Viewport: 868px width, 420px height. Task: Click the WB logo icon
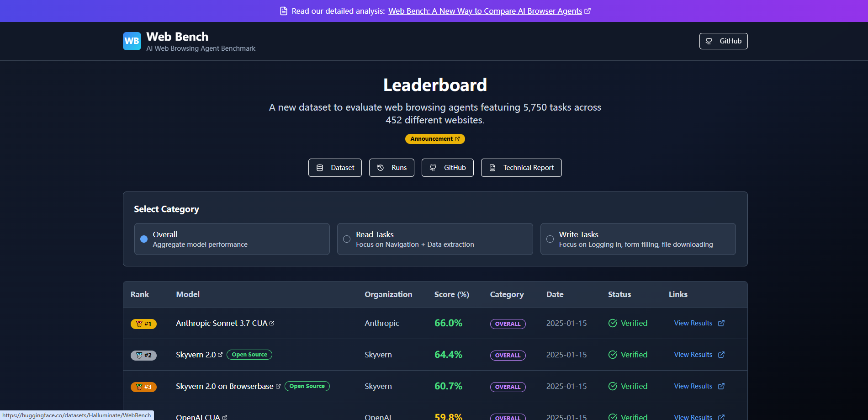pyautogui.click(x=132, y=41)
